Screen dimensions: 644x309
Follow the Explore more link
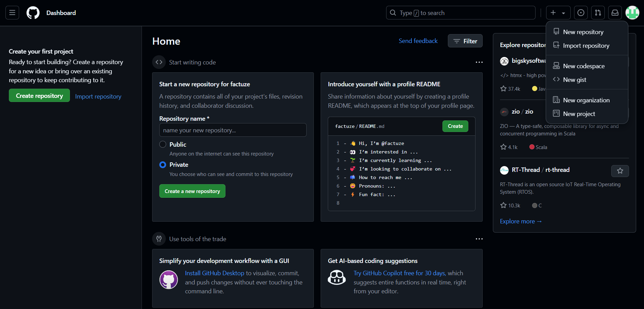pos(521,221)
